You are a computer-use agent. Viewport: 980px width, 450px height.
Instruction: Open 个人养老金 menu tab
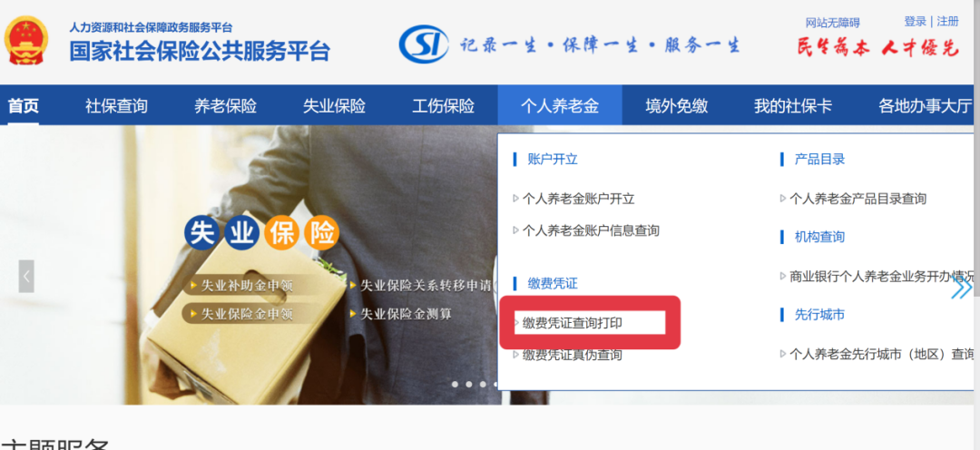560,105
